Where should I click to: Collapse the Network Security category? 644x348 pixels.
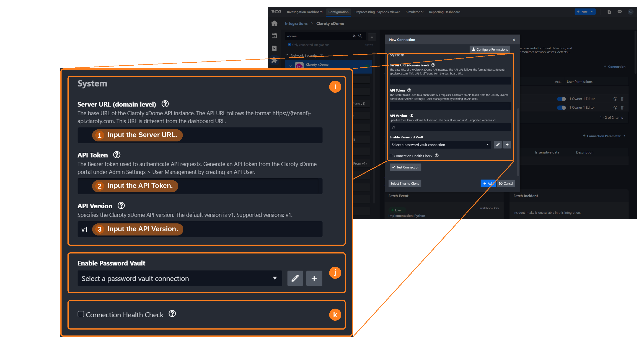pos(287,55)
